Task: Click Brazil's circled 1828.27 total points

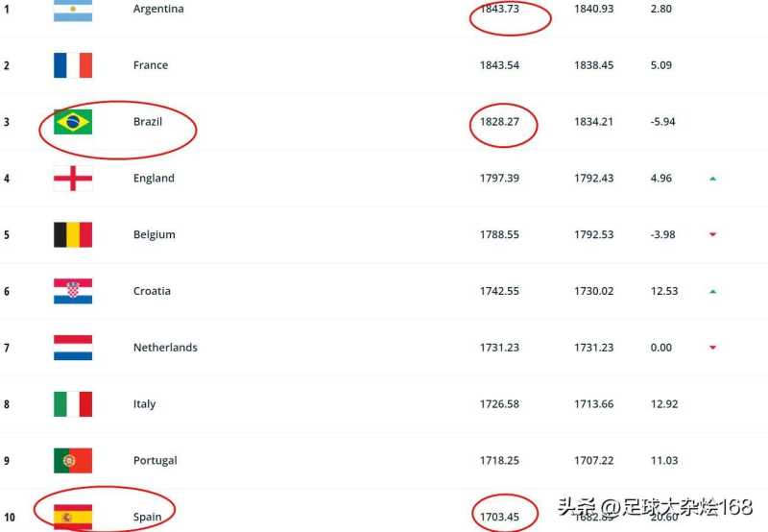Action: tap(499, 122)
